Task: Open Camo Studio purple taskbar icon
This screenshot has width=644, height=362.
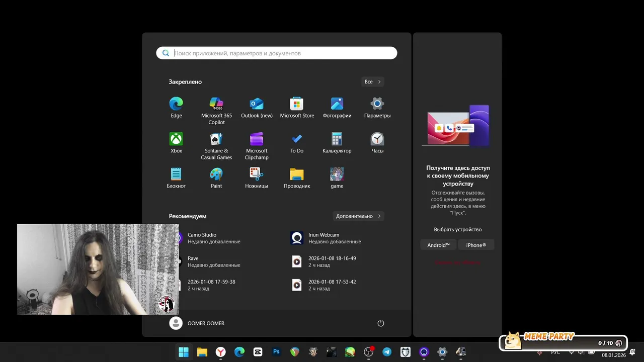Action: (x=424, y=352)
